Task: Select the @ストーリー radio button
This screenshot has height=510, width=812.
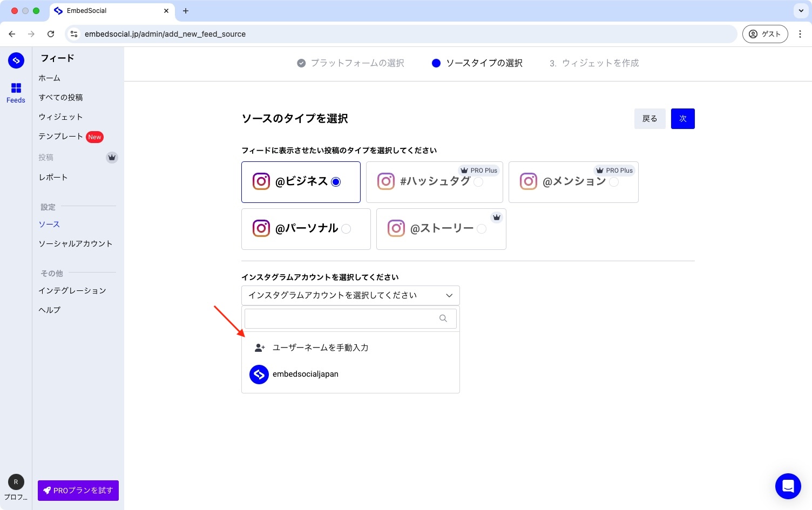Action: [482, 229]
